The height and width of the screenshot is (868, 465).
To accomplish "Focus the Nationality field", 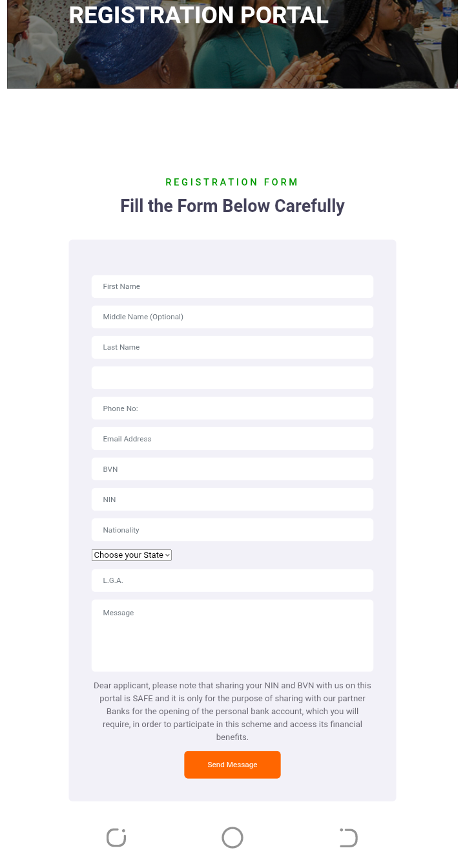I will (232, 529).
